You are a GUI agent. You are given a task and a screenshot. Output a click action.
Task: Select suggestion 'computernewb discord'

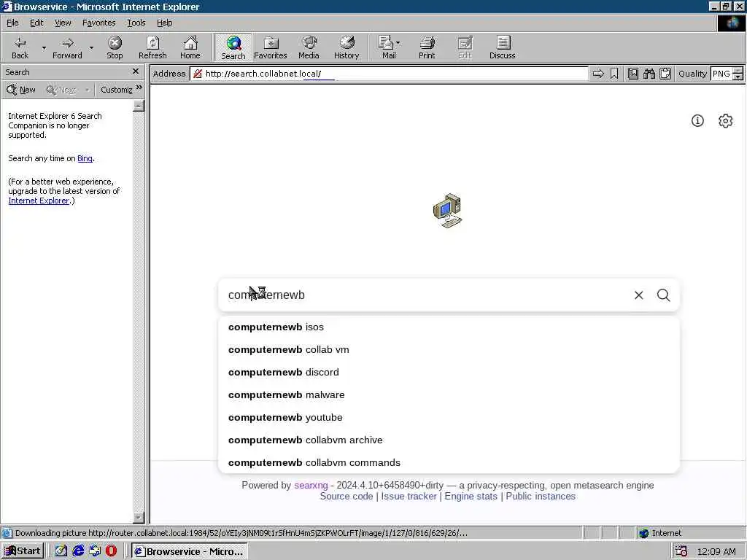[x=449, y=373]
